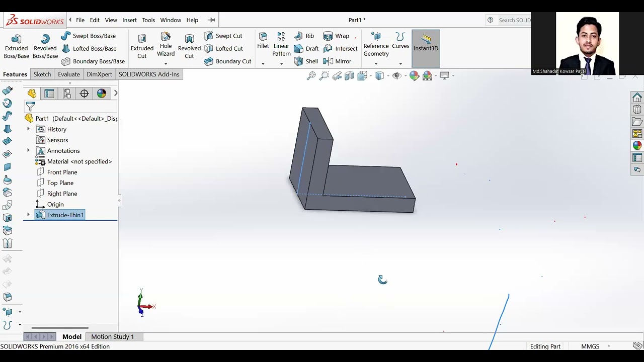Open the Curves dropdown arrow
Screen dimensions: 644x362
click(400, 64)
